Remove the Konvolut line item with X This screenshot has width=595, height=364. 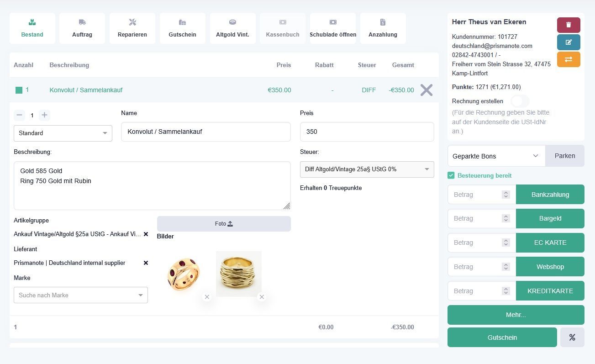pyautogui.click(x=426, y=90)
